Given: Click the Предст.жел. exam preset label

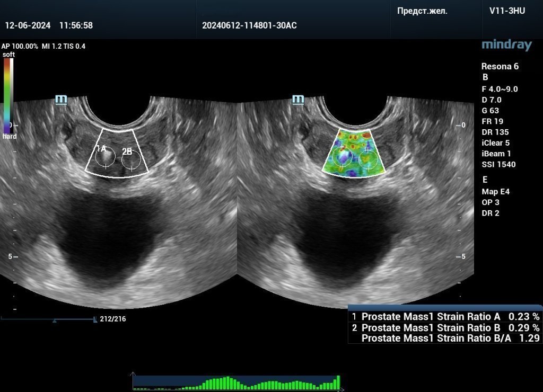Looking at the screenshot, I should [422, 11].
